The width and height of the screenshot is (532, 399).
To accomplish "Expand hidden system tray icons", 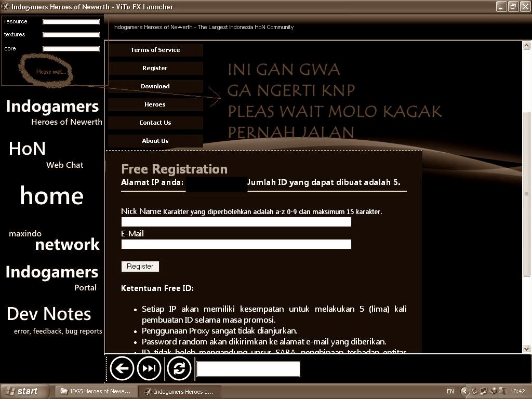I will tap(464, 392).
